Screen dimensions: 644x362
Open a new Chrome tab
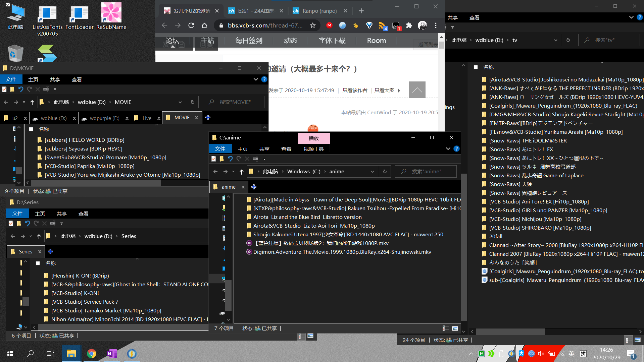(x=361, y=11)
